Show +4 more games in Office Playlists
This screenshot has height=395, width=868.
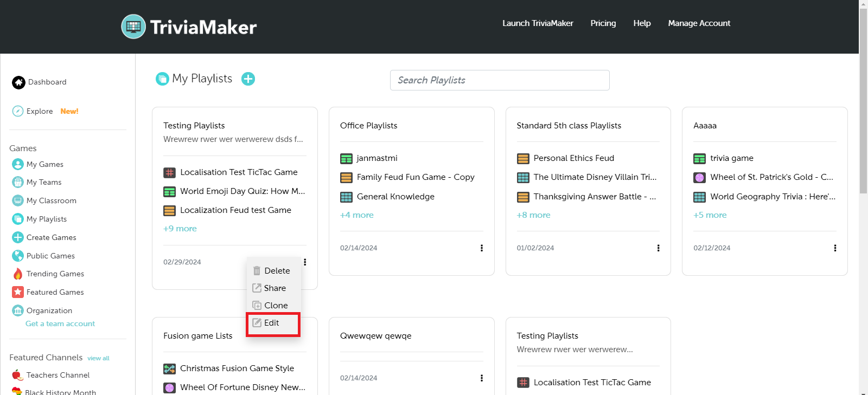click(357, 215)
